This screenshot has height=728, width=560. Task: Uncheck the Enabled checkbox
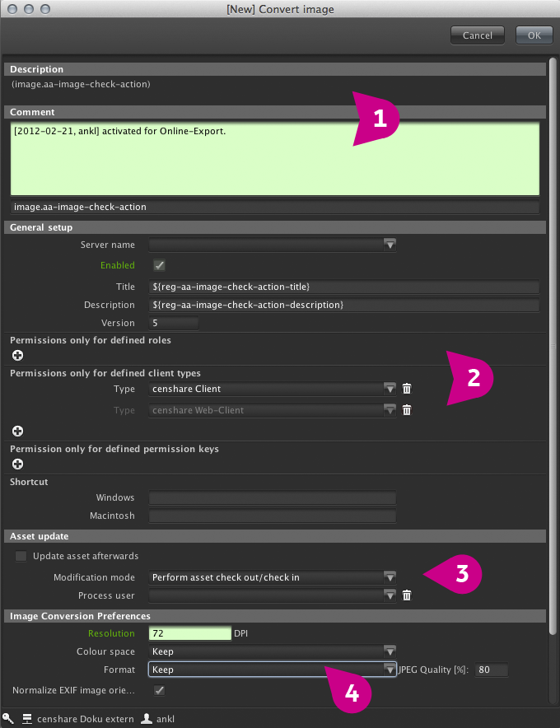(x=160, y=265)
